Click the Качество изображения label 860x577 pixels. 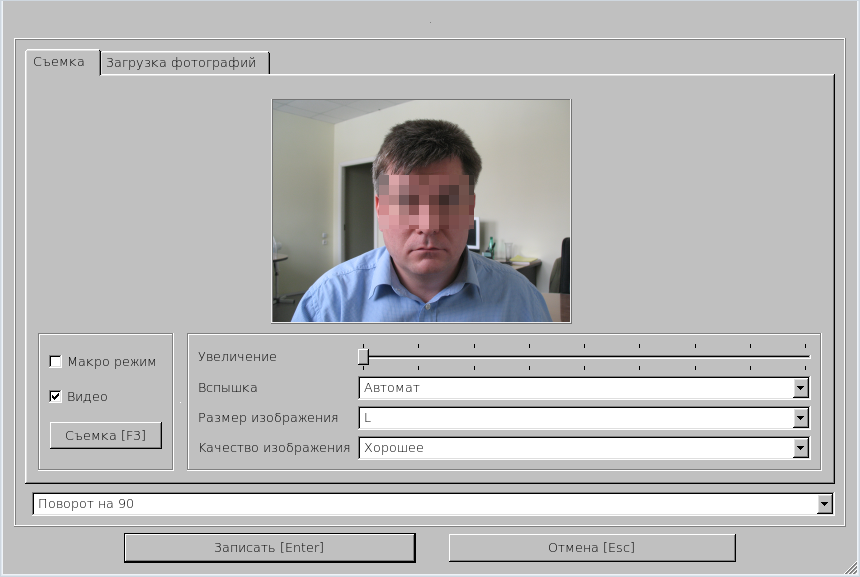[x=274, y=448]
